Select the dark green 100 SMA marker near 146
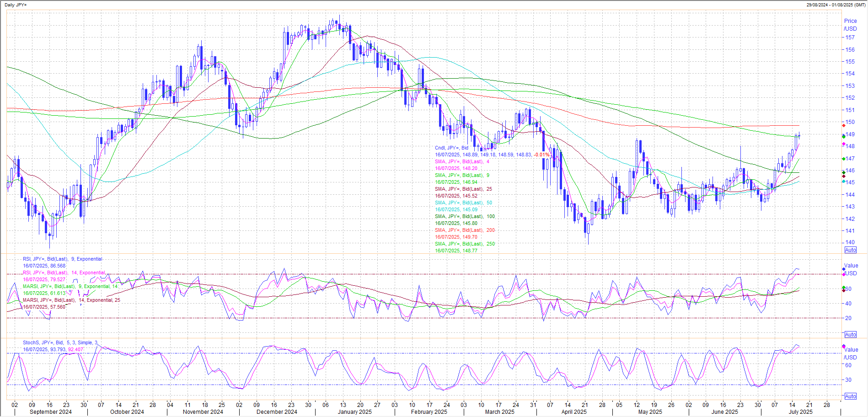 tap(844, 172)
